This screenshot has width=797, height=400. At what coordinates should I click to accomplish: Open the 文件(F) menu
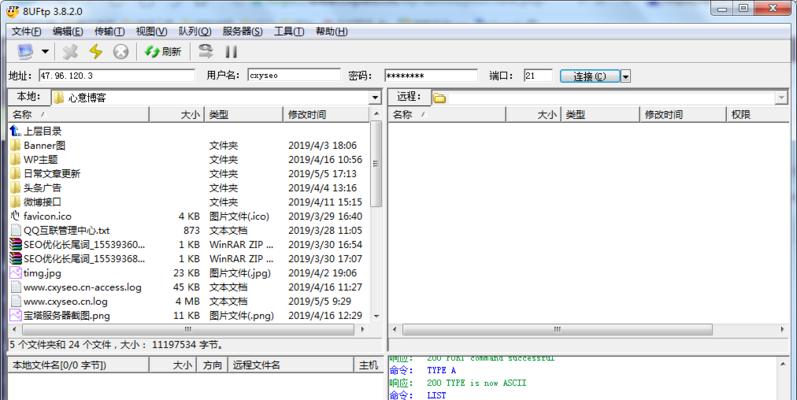(26, 32)
